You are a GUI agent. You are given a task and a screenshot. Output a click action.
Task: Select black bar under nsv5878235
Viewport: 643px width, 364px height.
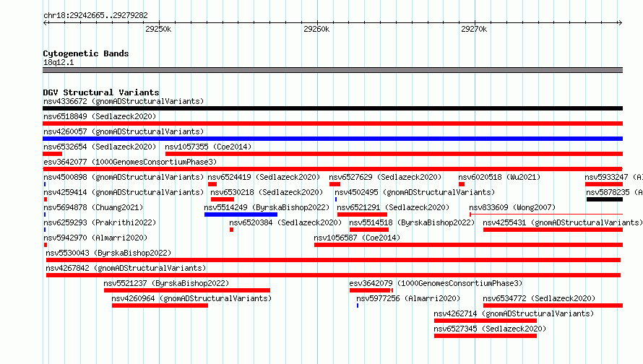[605, 199]
